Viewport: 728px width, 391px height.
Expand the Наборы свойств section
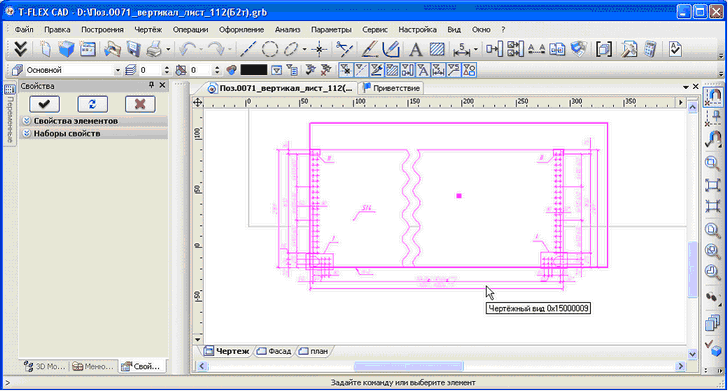tap(94, 133)
